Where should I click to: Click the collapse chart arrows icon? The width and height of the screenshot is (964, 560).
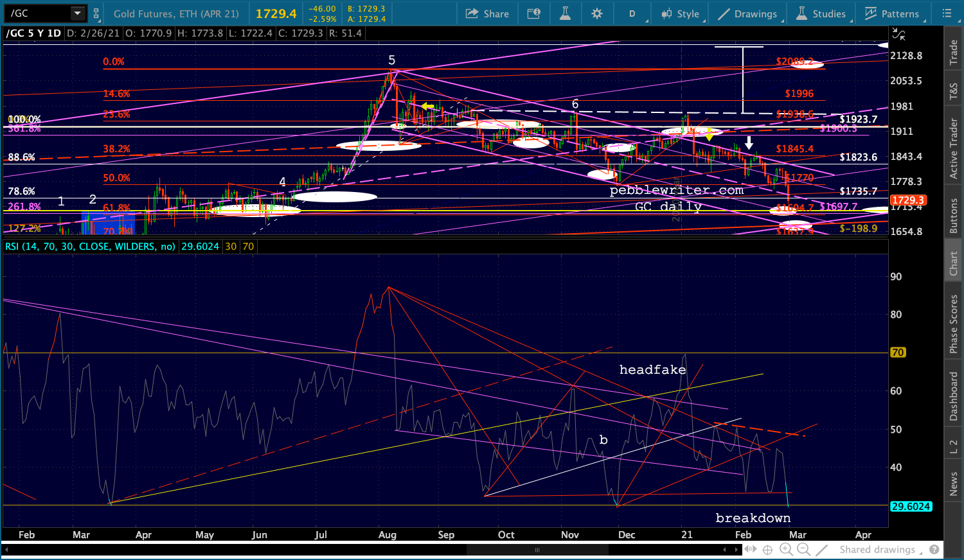pos(898,34)
